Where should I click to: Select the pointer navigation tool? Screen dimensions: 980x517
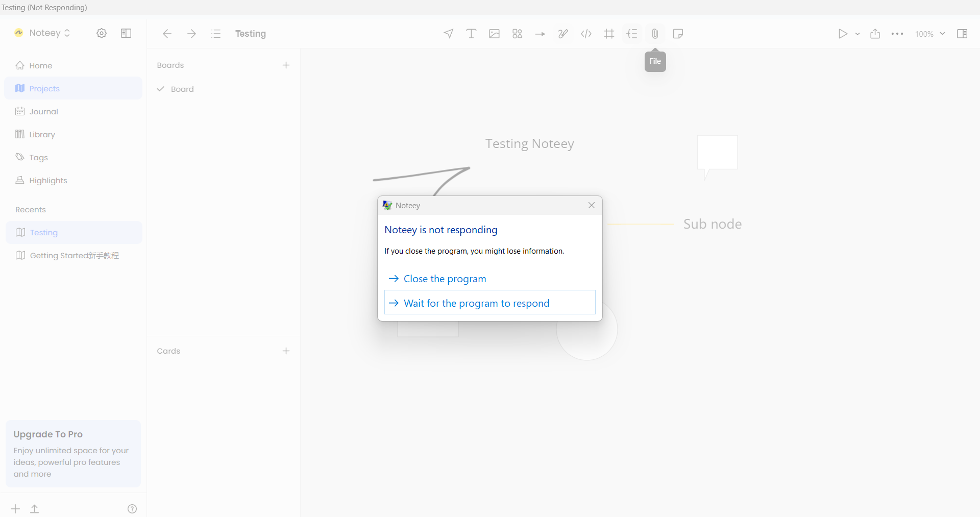pos(449,34)
